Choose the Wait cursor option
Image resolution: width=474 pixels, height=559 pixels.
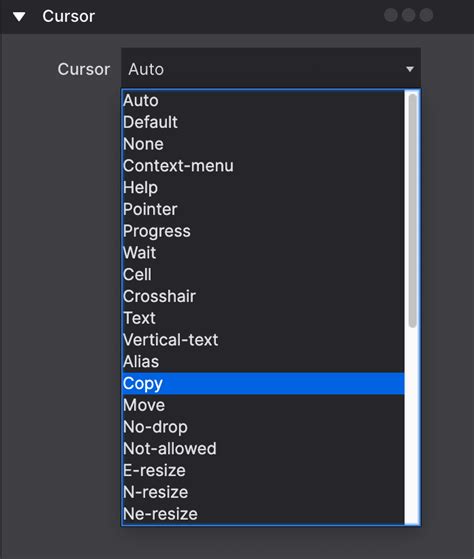coord(263,253)
